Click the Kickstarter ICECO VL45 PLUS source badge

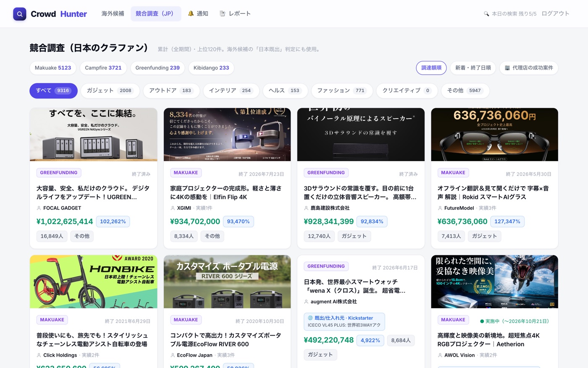pos(344,321)
